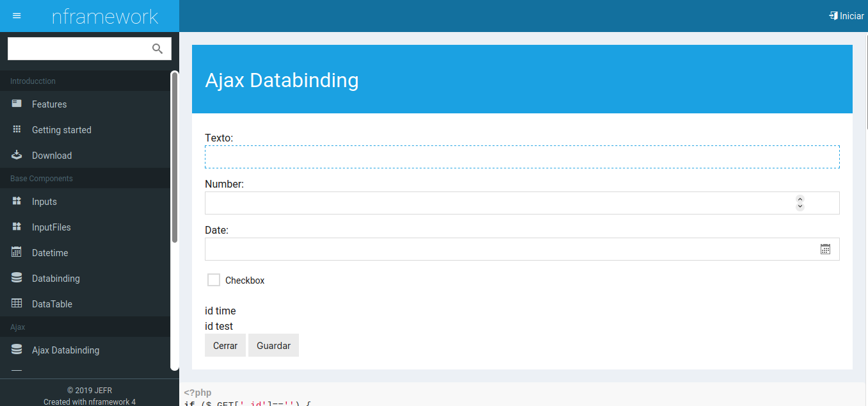
Task: Click the Introducction section header
Action: [85, 81]
